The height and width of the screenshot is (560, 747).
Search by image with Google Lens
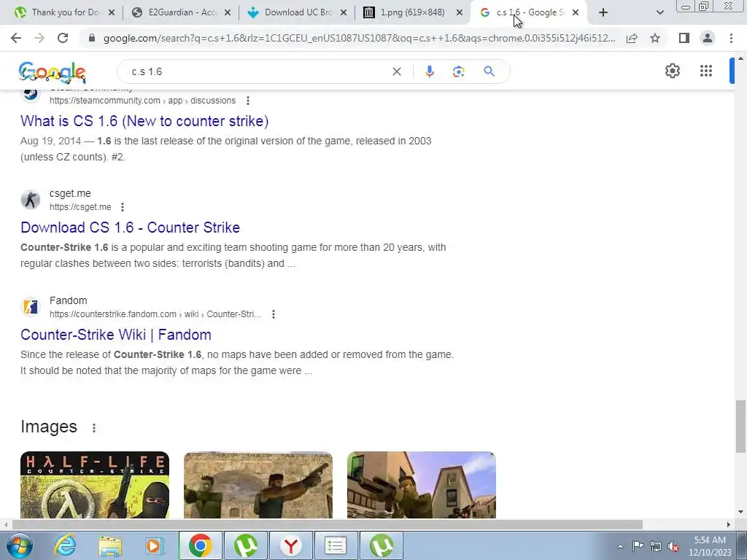[458, 71]
